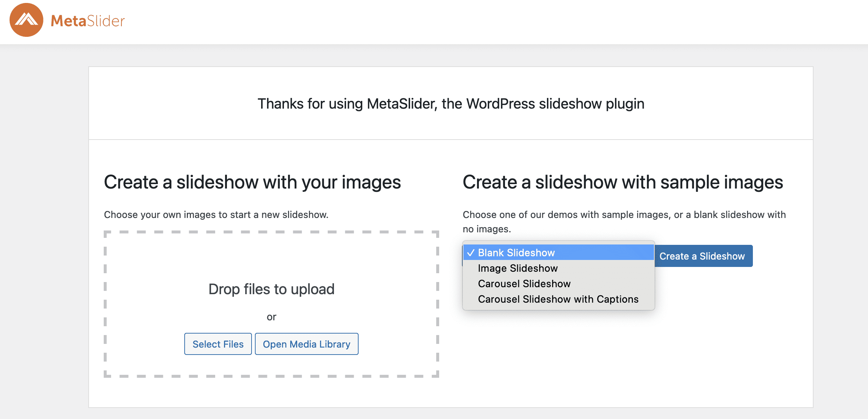868x419 pixels.
Task: Click the MetaSlider wordmark text
Action: point(88,21)
